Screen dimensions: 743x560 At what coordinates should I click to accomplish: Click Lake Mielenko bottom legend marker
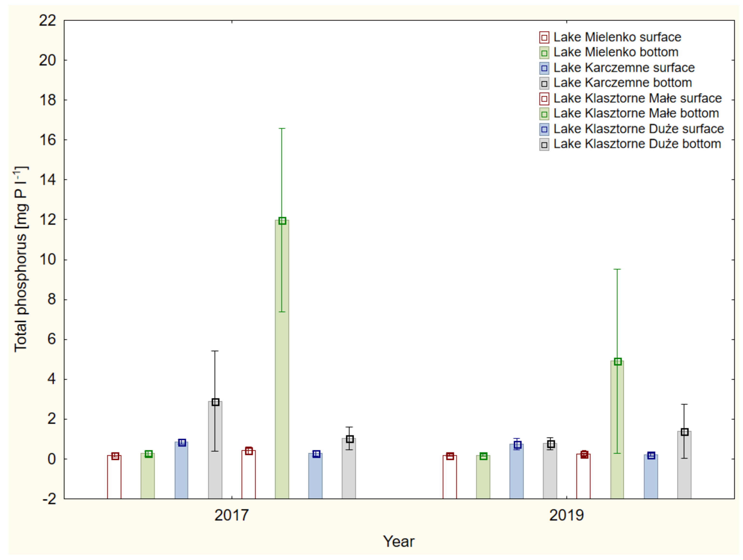544,53
